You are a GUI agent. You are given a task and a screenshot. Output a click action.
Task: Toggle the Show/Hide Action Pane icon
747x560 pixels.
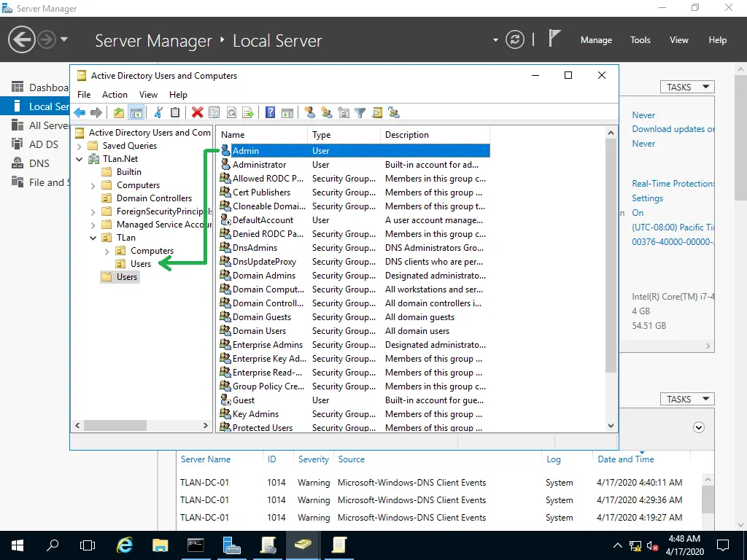coord(287,113)
